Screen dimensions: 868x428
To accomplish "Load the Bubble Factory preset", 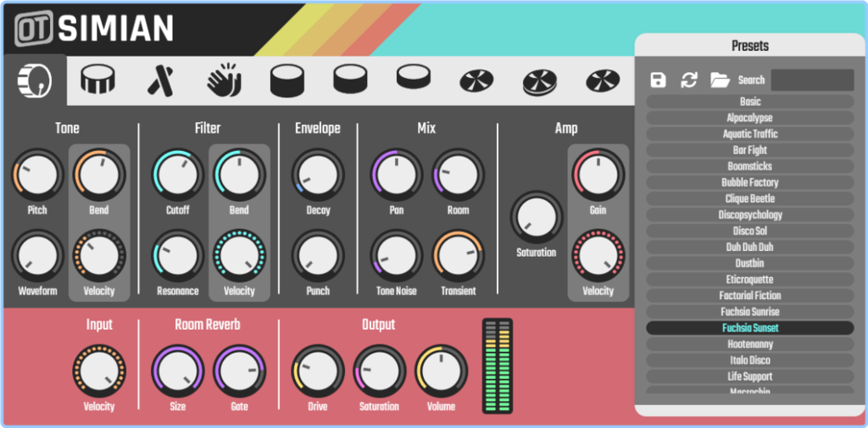I will (750, 182).
